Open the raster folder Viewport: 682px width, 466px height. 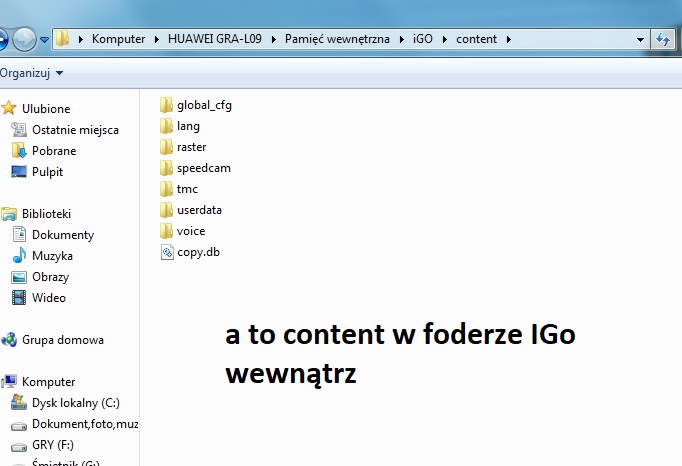click(191, 147)
